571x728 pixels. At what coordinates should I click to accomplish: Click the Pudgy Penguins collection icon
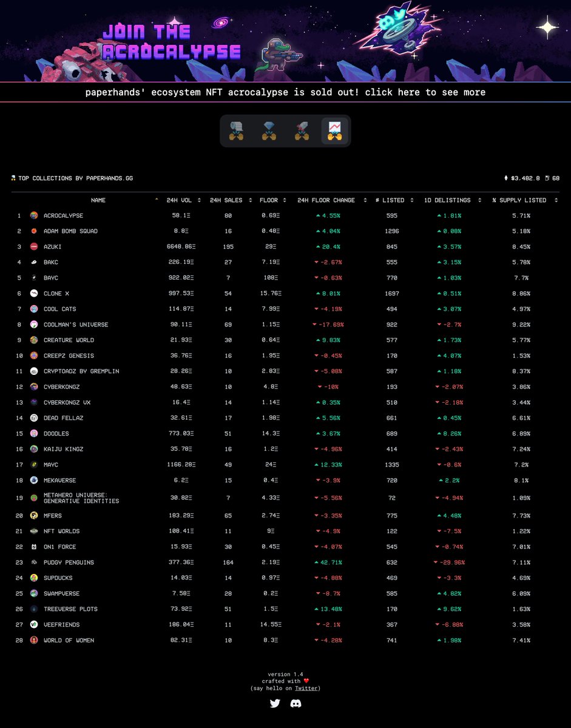34,562
